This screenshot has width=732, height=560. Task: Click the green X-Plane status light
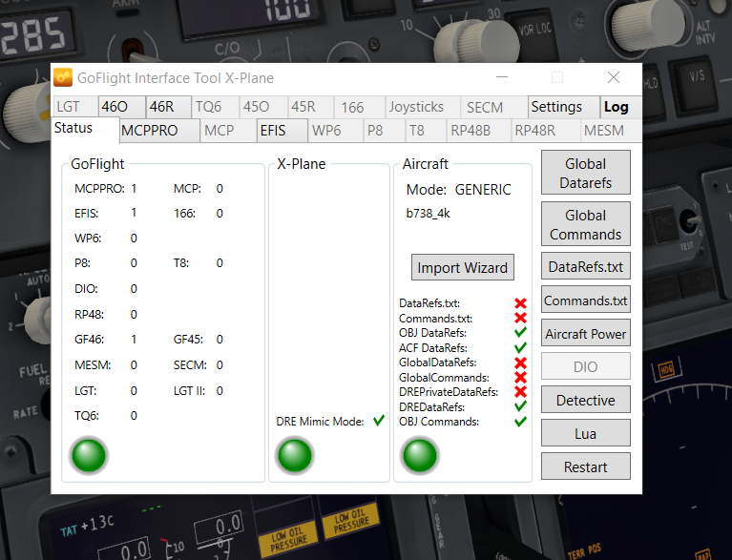(x=294, y=456)
